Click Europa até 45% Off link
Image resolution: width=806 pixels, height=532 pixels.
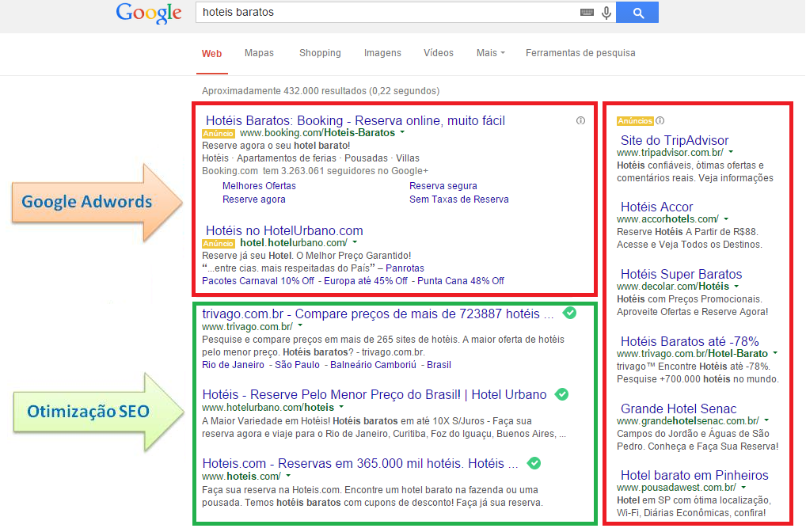(x=366, y=281)
